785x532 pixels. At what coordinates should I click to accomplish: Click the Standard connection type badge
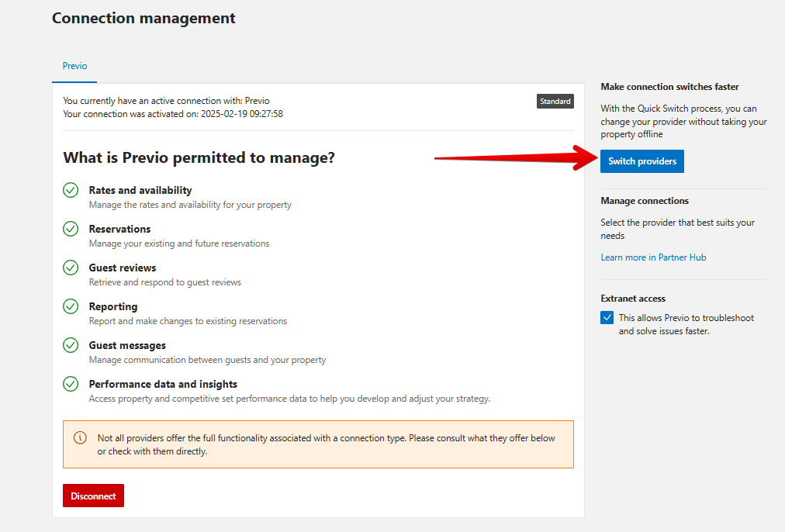[555, 101]
